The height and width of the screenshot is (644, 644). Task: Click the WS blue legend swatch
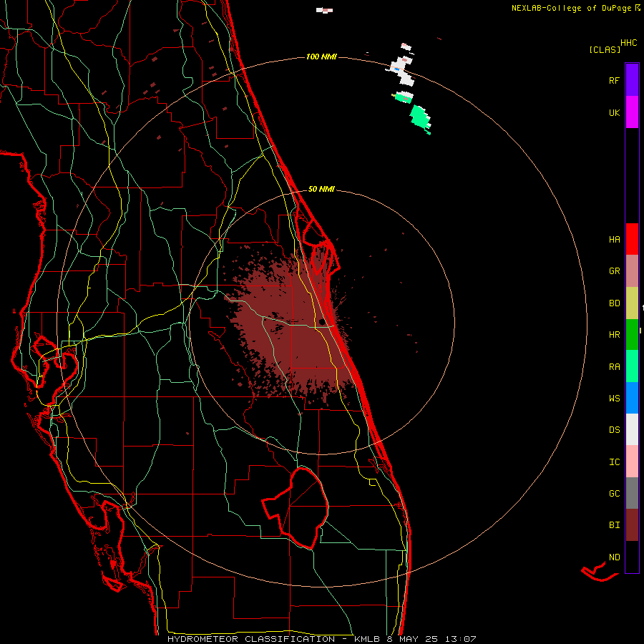tap(632, 398)
